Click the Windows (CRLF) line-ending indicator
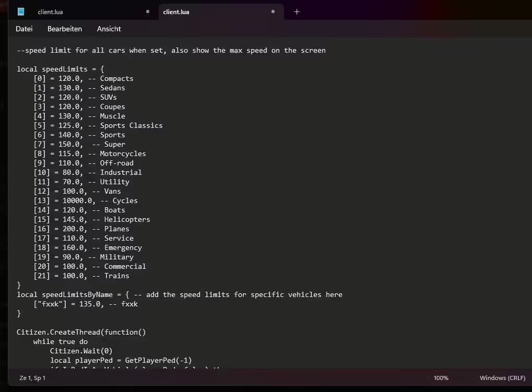Image resolution: width=532 pixels, height=392 pixels. point(502,377)
